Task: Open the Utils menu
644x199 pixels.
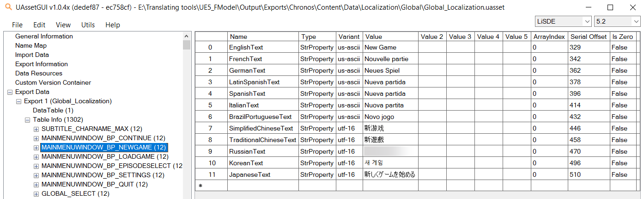Action: (x=88, y=25)
